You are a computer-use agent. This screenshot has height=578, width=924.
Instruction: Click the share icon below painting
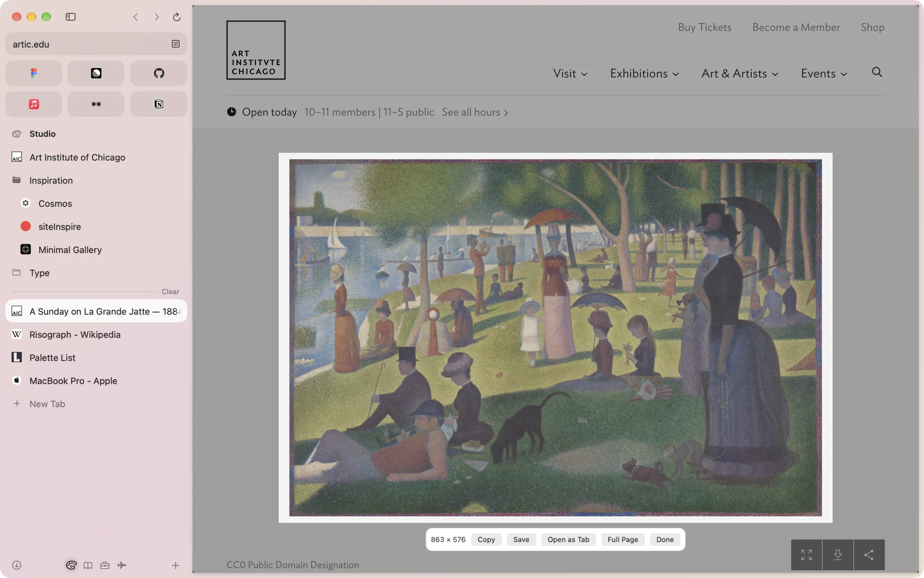coord(869,554)
